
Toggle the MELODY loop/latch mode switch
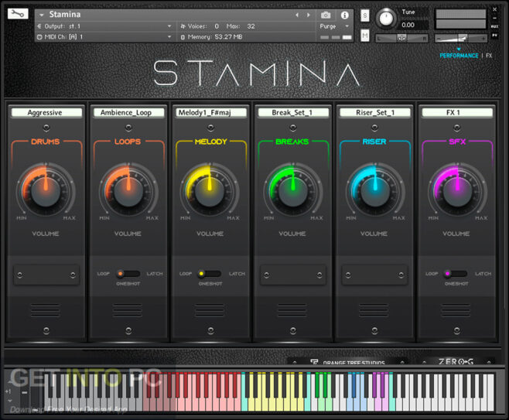coord(210,274)
